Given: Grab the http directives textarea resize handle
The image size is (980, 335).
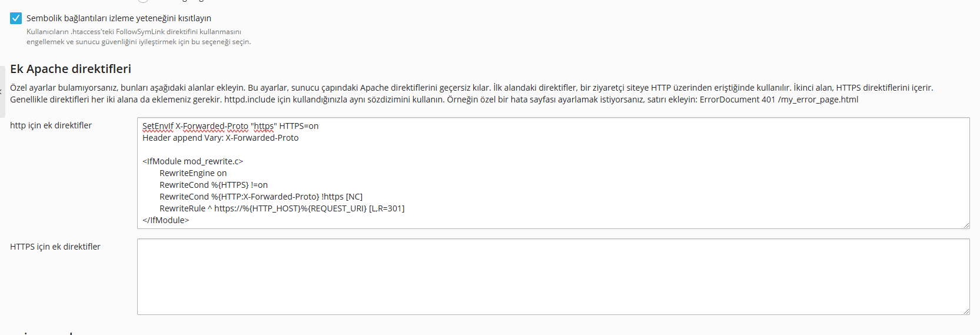Looking at the screenshot, I should [x=966, y=225].
